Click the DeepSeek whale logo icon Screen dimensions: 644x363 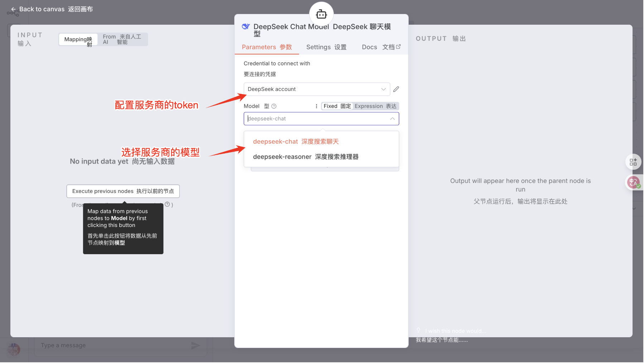[x=246, y=26]
